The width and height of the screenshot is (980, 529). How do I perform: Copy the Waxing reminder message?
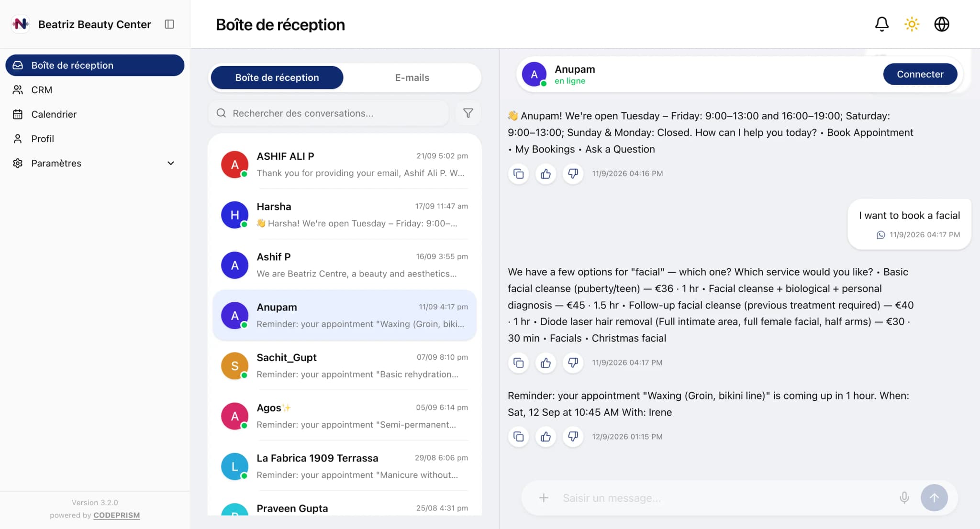click(518, 437)
